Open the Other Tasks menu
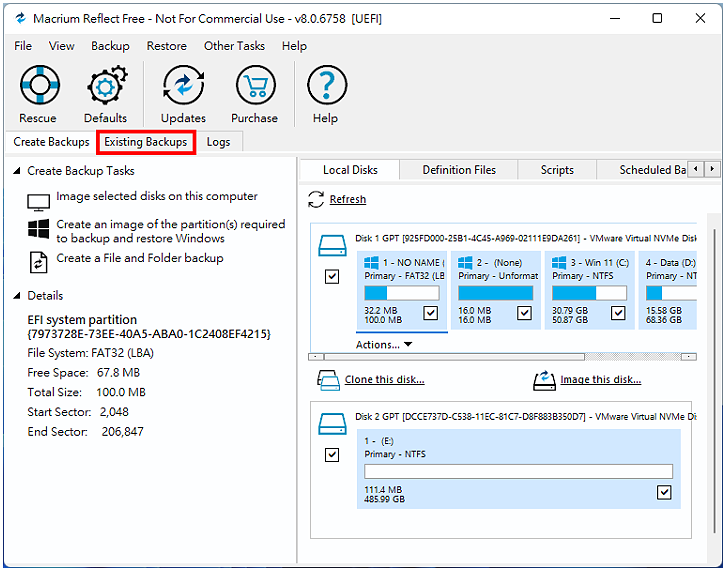This screenshot has width=728, height=572. 234,46
